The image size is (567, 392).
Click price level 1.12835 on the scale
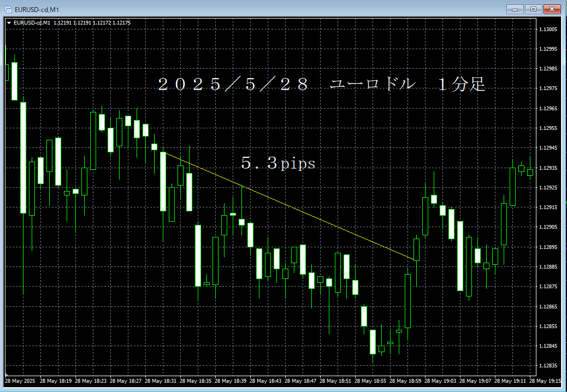point(548,366)
